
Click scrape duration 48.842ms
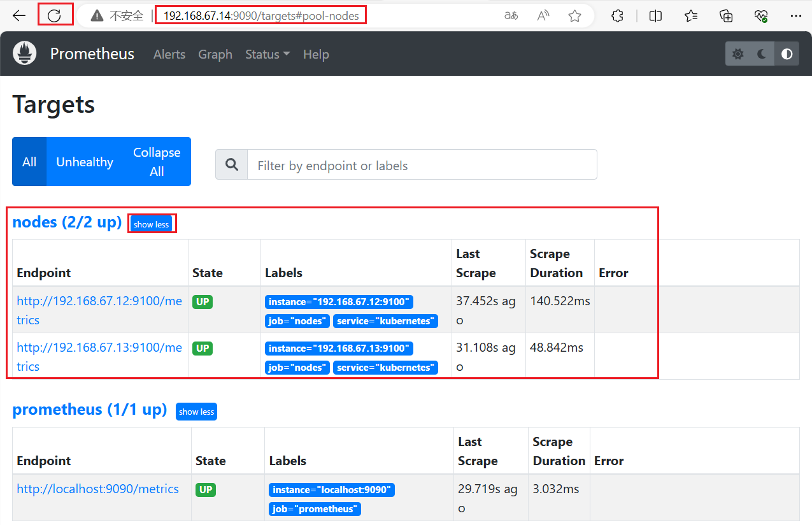click(x=557, y=347)
